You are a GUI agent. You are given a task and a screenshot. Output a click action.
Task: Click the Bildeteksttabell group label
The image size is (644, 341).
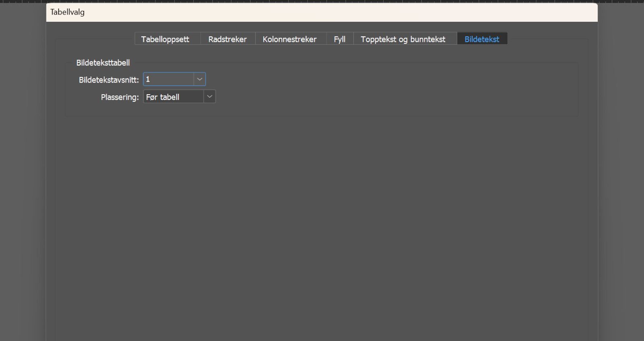[x=103, y=63]
